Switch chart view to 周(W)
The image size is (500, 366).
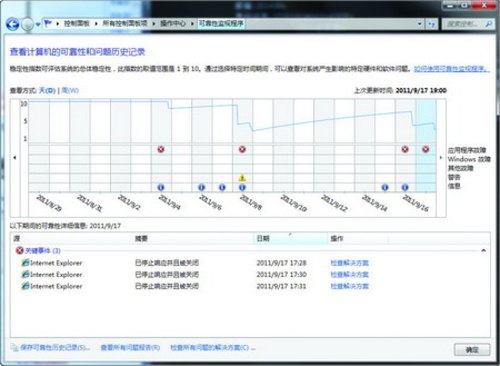[70, 90]
